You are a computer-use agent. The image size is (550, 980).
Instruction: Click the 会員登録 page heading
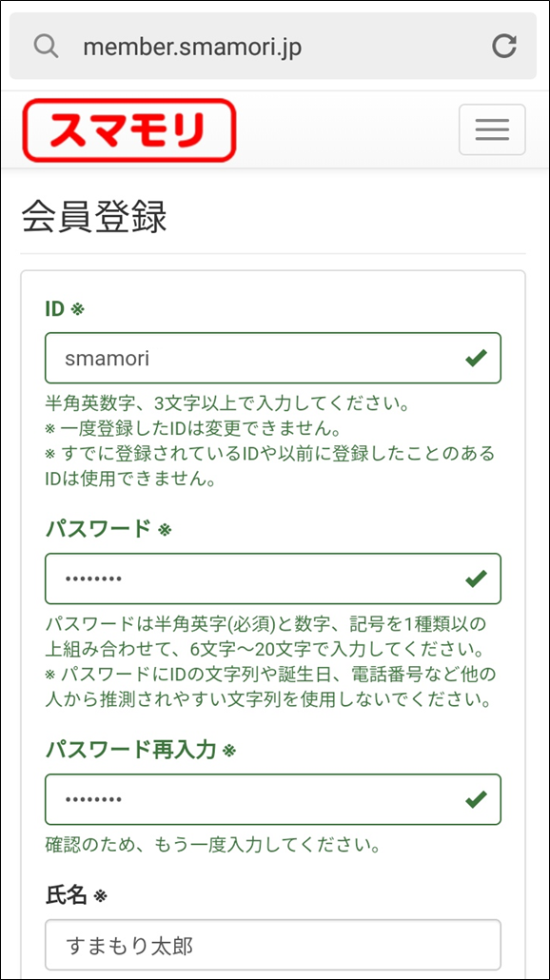pyautogui.click(x=94, y=218)
